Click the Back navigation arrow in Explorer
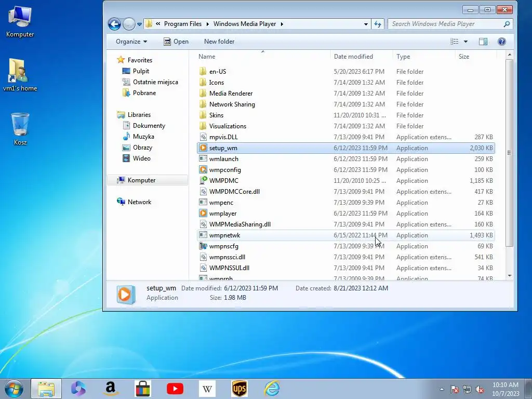The width and height of the screenshot is (532, 399). click(x=114, y=24)
